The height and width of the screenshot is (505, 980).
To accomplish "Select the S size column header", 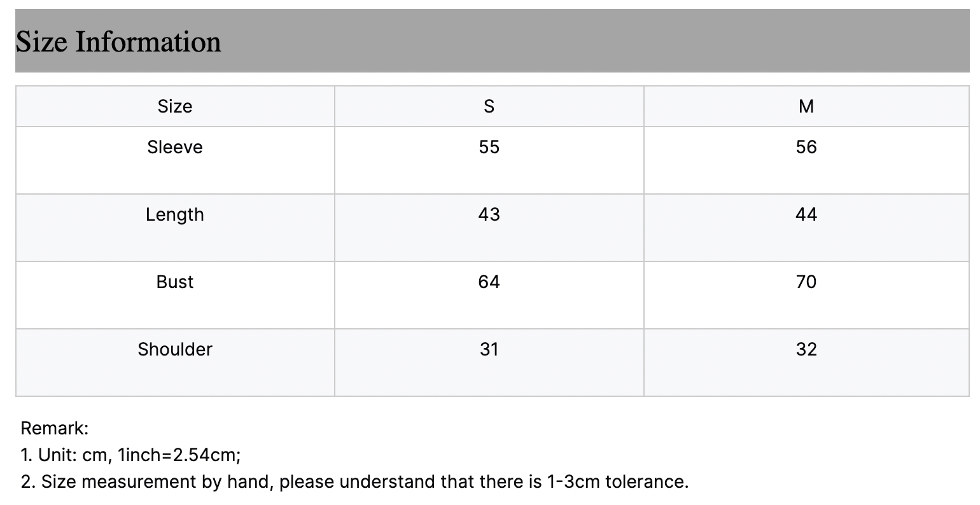I will click(489, 106).
